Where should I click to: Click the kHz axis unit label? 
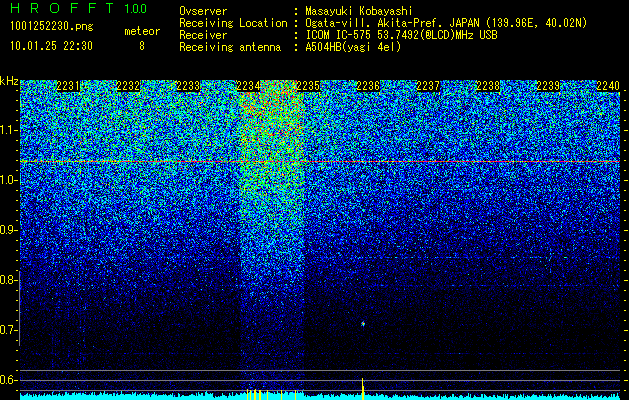[x=9, y=81]
